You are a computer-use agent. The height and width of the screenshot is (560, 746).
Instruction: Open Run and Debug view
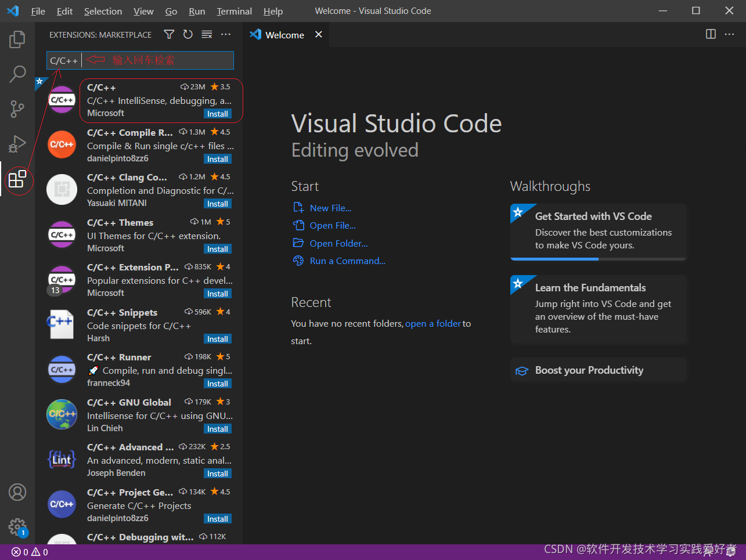click(x=17, y=143)
